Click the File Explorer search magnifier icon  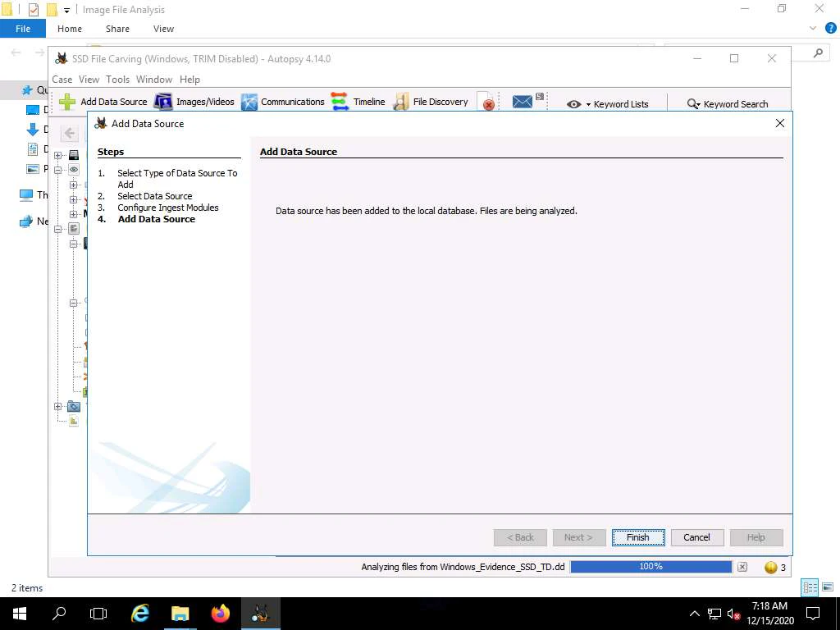(x=818, y=52)
